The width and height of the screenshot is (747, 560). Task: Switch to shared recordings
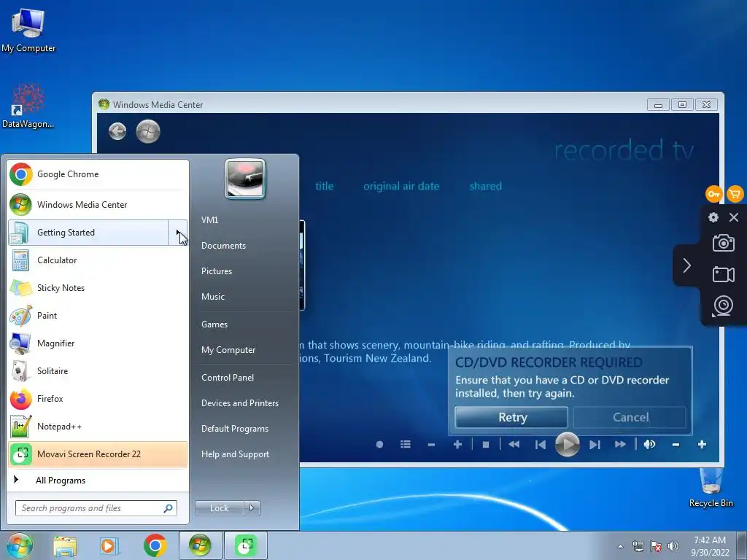(x=486, y=186)
